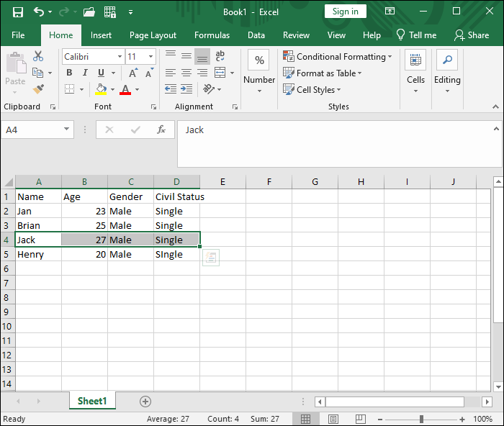Switch to Page Layout view in status bar

(x=333, y=419)
